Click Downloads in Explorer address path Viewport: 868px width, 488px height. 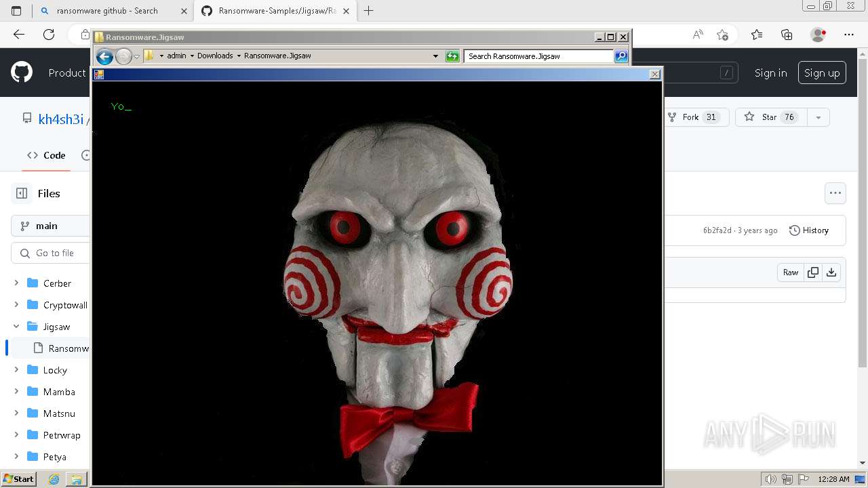click(215, 56)
